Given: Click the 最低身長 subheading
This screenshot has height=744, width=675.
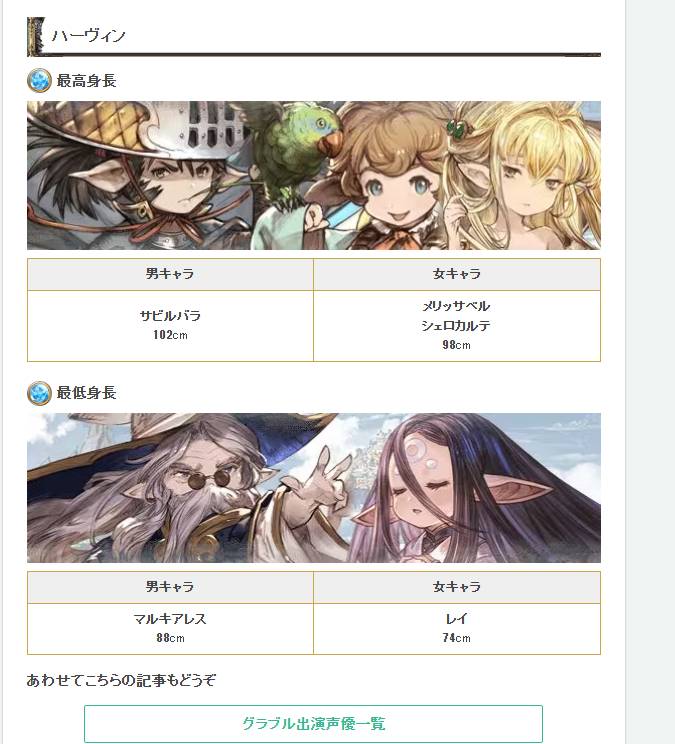Looking at the screenshot, I should (86, 393).
